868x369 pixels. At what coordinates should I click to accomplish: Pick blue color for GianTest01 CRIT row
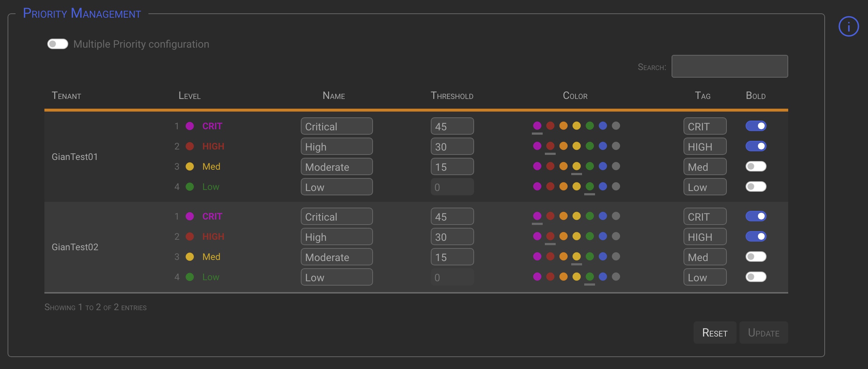point(603,126)
